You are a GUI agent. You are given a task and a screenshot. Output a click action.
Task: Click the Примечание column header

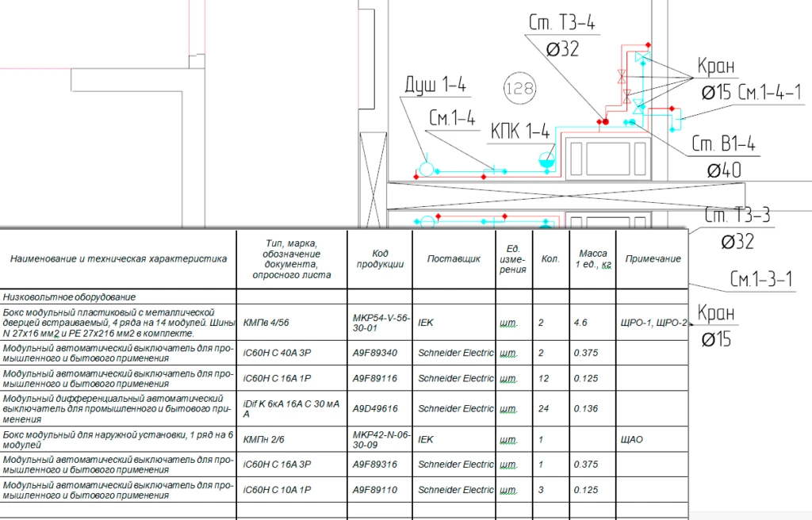point(653,259)
